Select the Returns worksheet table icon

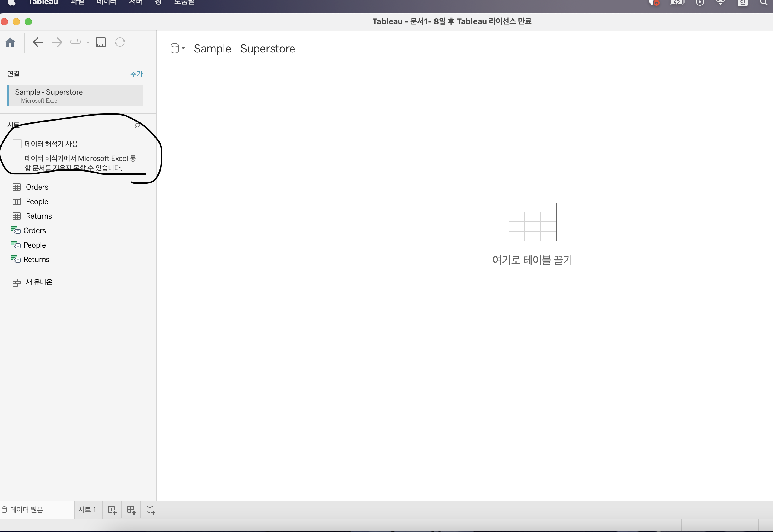point(17,216)
